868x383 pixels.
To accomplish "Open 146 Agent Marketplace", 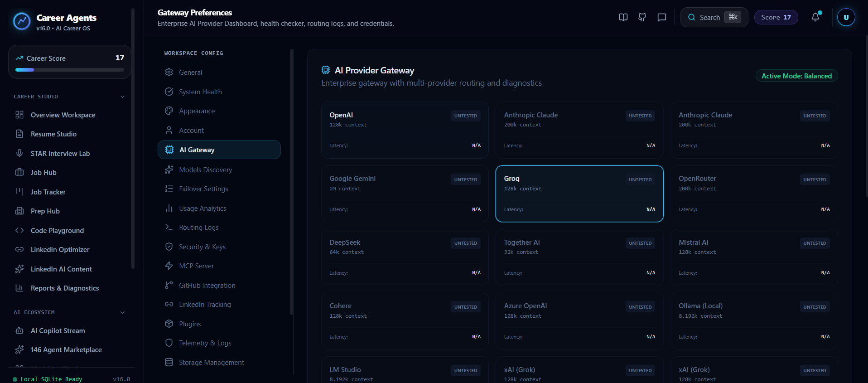I will click(70, 349).
